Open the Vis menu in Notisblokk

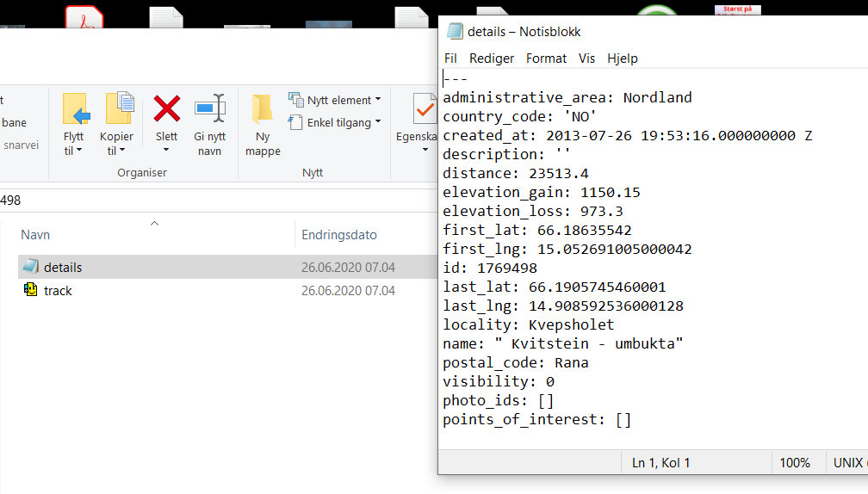pos(586,59)
